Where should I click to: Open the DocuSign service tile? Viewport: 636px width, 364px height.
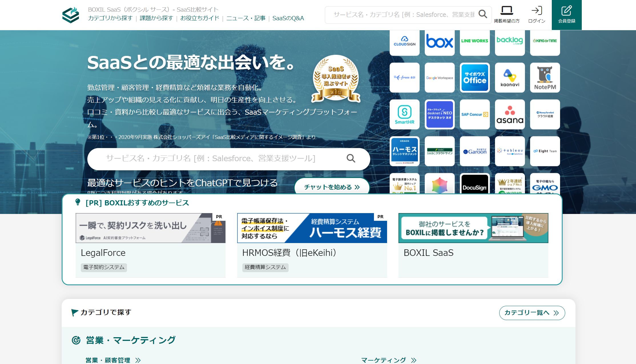click(x=475, y=184)
